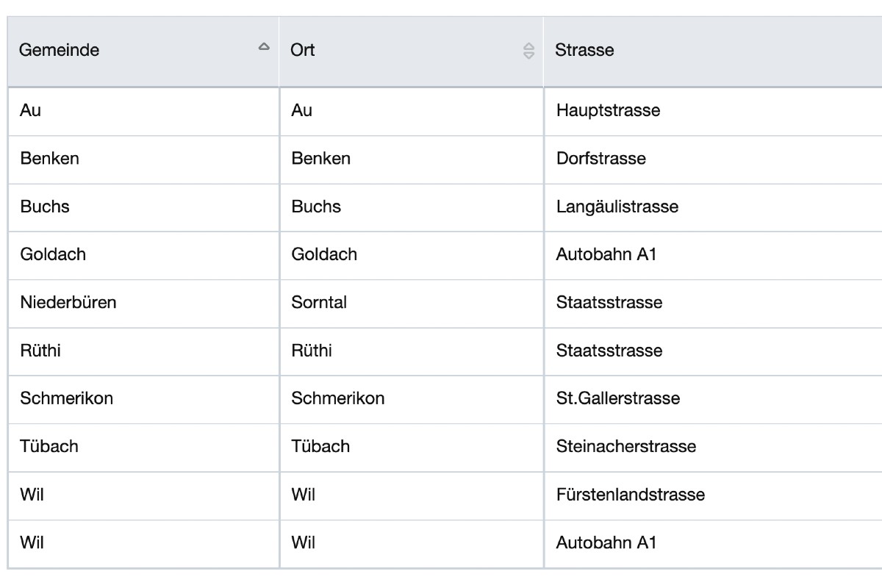Click the Steinacherstrasse cell
The image size is (882, 588).
(x=625, y=446)
